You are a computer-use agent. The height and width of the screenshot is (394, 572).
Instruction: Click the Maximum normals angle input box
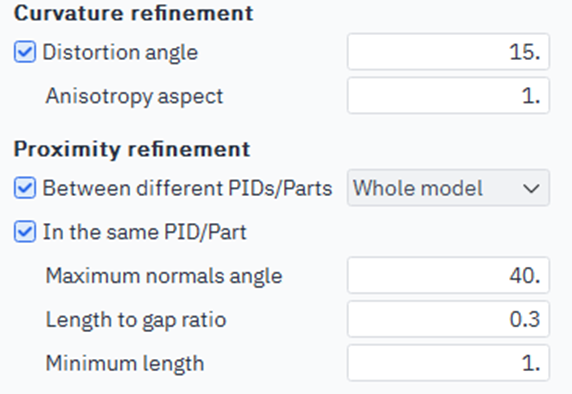pyautogui.click(x=448, y=275)
